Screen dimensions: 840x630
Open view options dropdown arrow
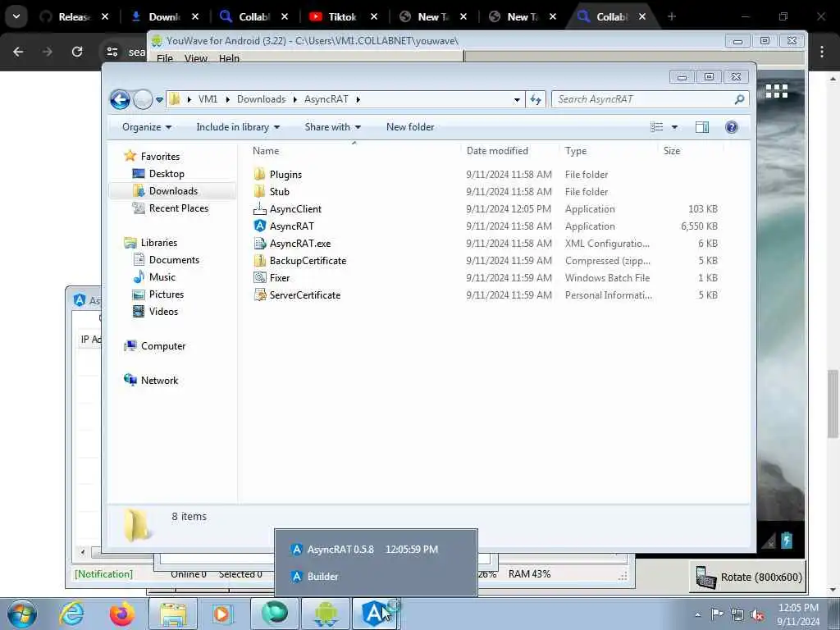[674, 127]
